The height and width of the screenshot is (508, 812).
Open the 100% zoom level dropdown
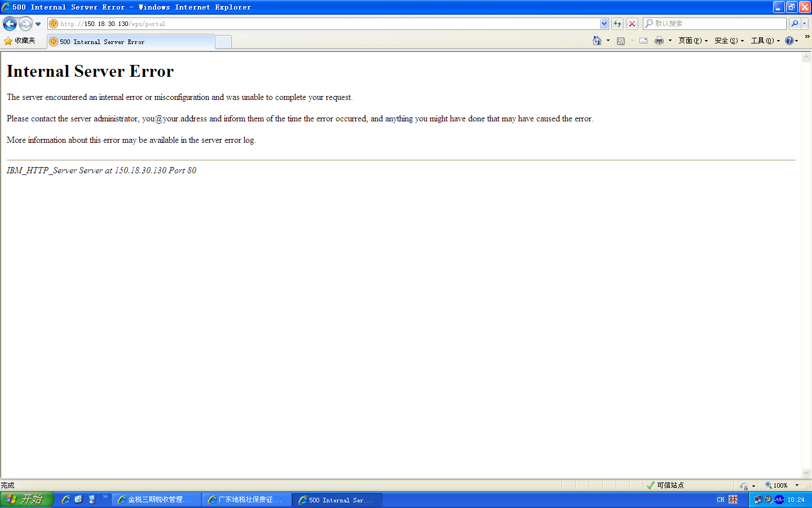797,485
